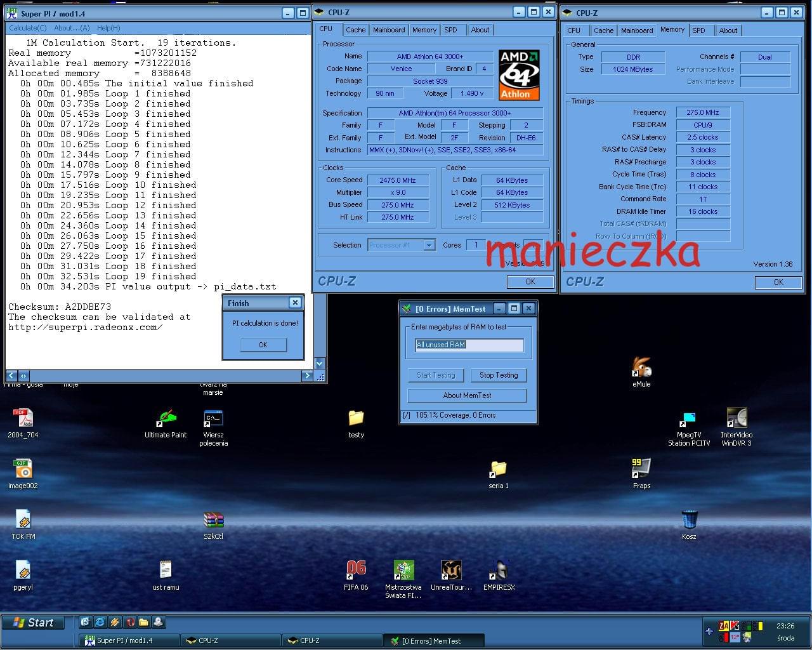Launch the FIFA 06 game icon
Image resolution: width=812 pixels, height=650 pixels.
point(356,575)
